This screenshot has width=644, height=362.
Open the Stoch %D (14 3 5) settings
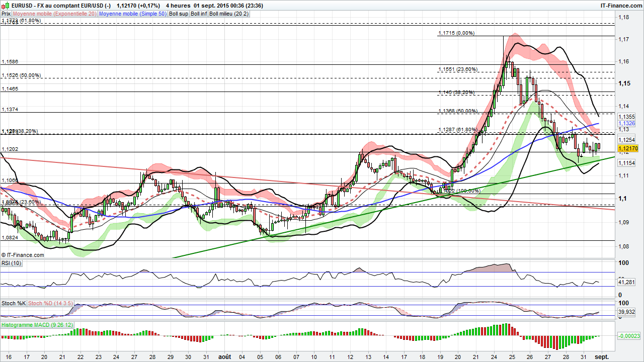(x=49, y=303)
